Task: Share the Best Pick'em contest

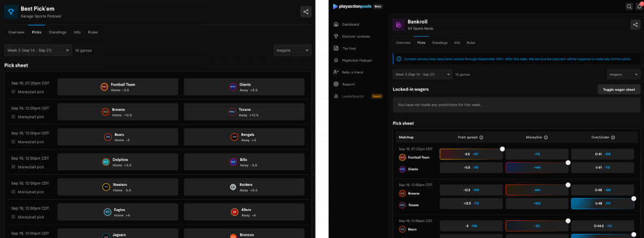Action: click(305, 12)
